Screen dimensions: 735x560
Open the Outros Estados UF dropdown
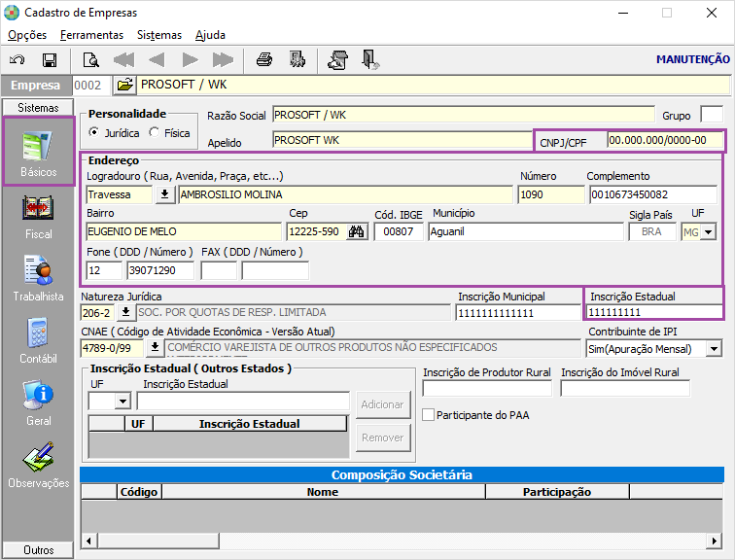(x=122, y=402)
